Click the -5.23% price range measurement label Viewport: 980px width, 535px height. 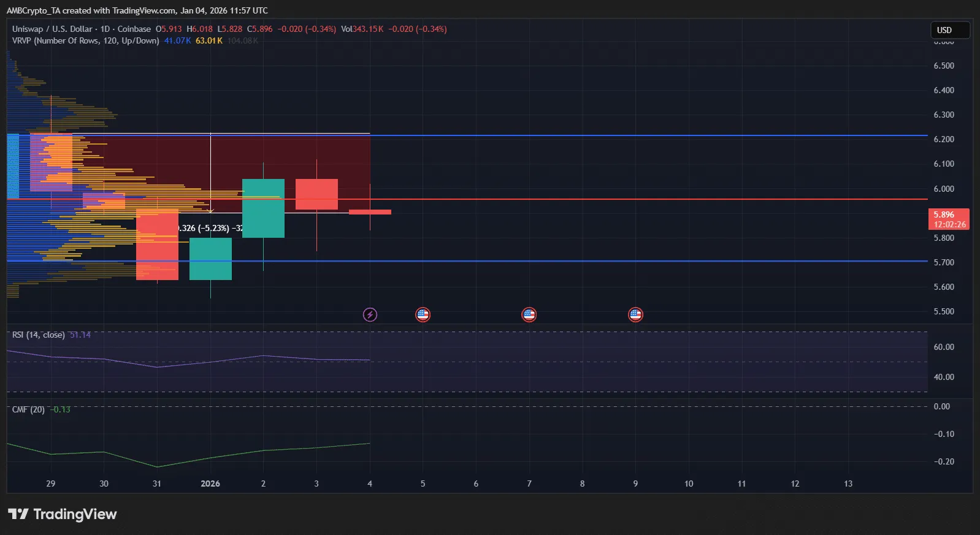point(210,228)
